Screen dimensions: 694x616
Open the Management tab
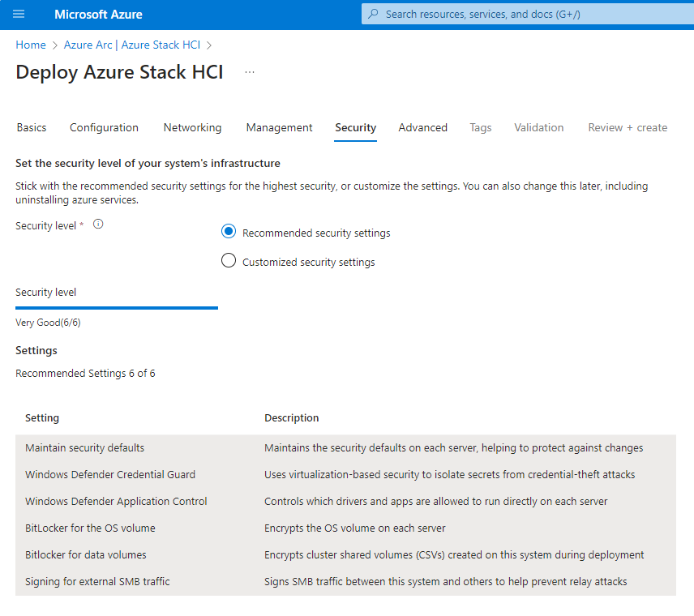click(x=279, y=127)
